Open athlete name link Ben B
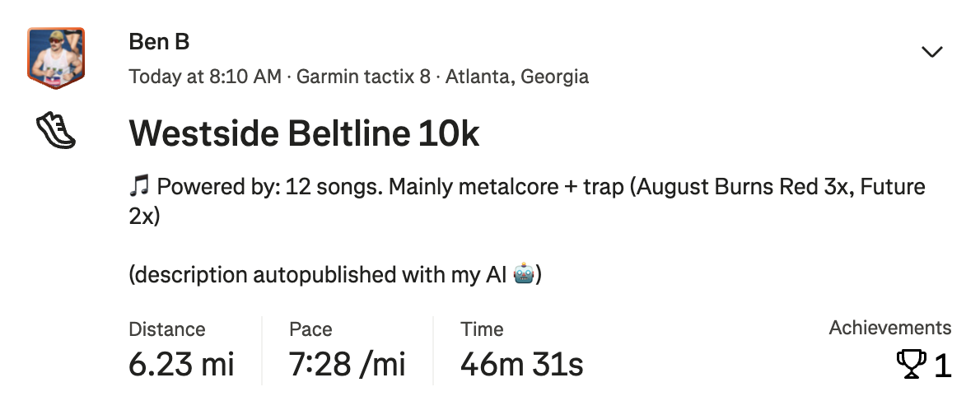 159,42
